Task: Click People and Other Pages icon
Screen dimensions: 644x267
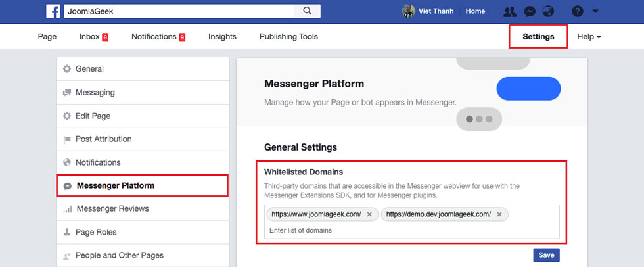Action: pos(67,256)
